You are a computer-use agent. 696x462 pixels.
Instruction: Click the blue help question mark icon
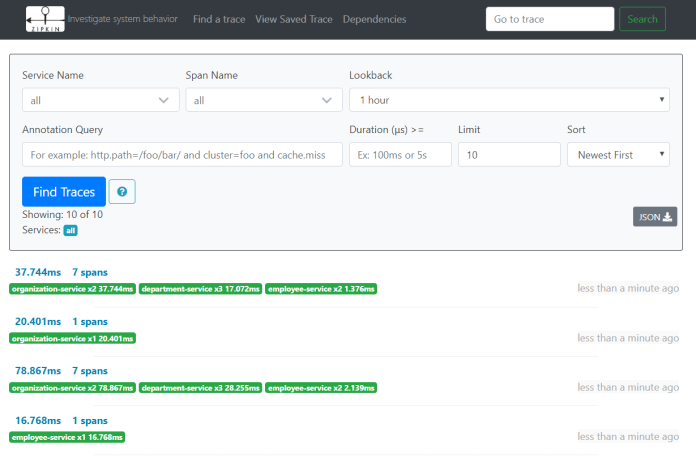click(122, 192)
